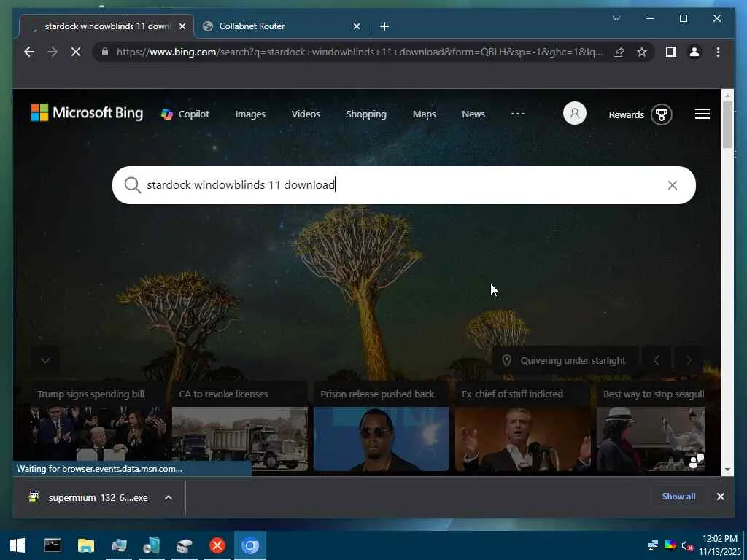This screenshot has width=747, height=560.
Task: Click the Bing sign-in avatar
Action: [x=575, y=114]
